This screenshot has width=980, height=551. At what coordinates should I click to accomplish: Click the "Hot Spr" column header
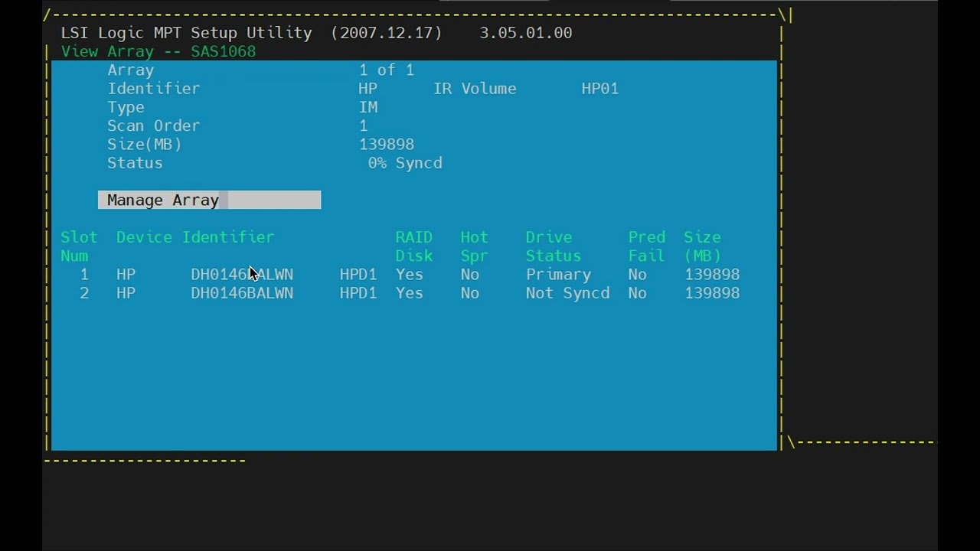point(475,246)
